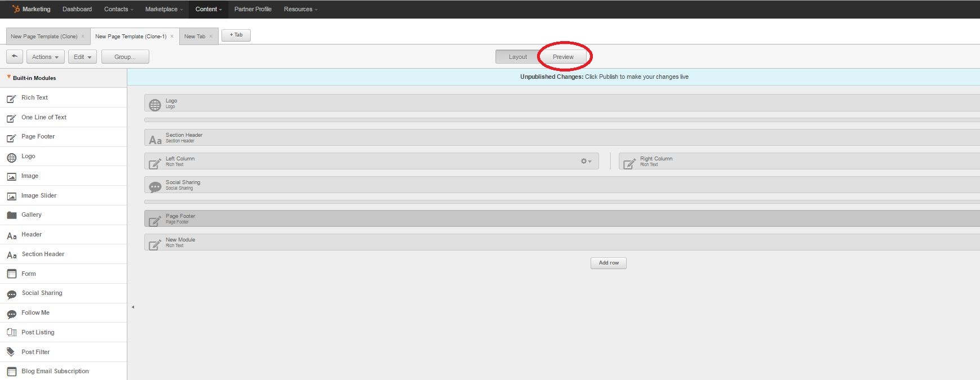Go to the Dashboard link
Viewport: 980px width, 380px height.
(77, 9)
